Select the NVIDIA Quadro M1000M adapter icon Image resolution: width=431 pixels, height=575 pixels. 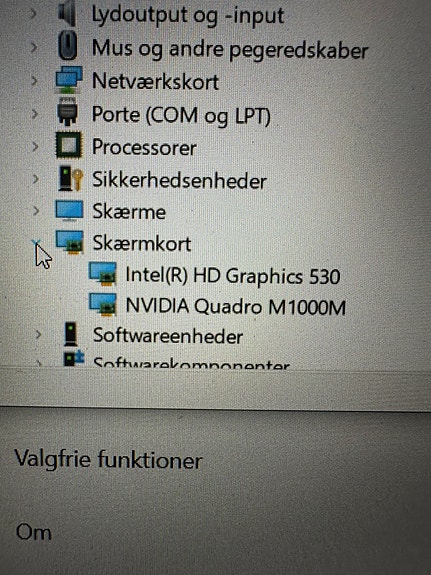coord(103,305)
